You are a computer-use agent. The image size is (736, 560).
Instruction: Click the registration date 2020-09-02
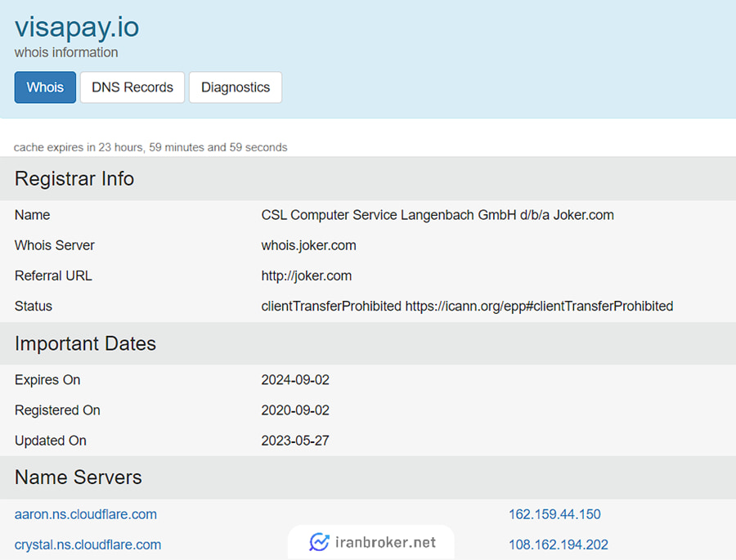[295, 410]
